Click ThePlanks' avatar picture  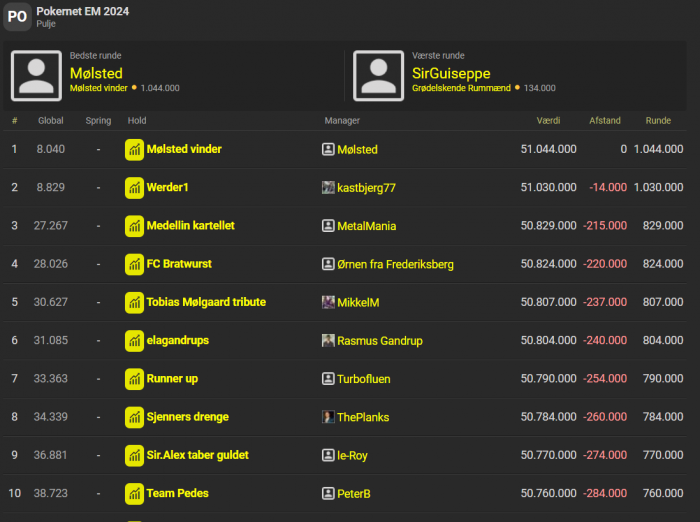tap(328, 417)
